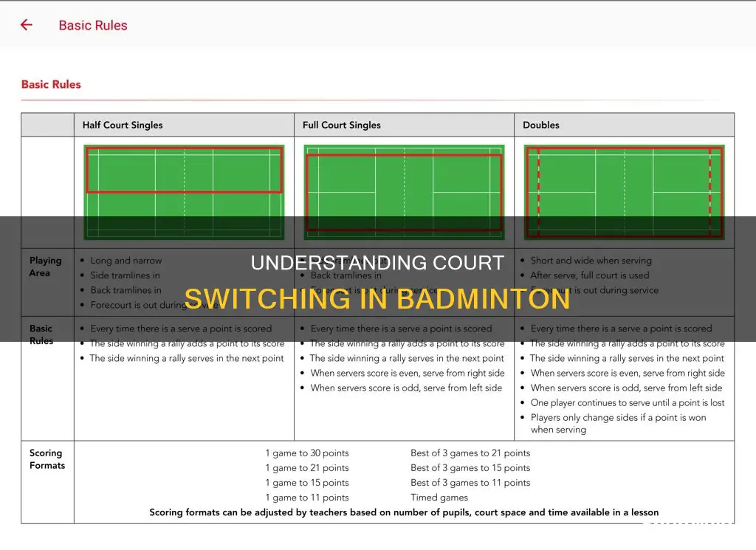The image size is (756, 550).
Task: Select 'After serve, full court is used'
Action: click(590, 275)
